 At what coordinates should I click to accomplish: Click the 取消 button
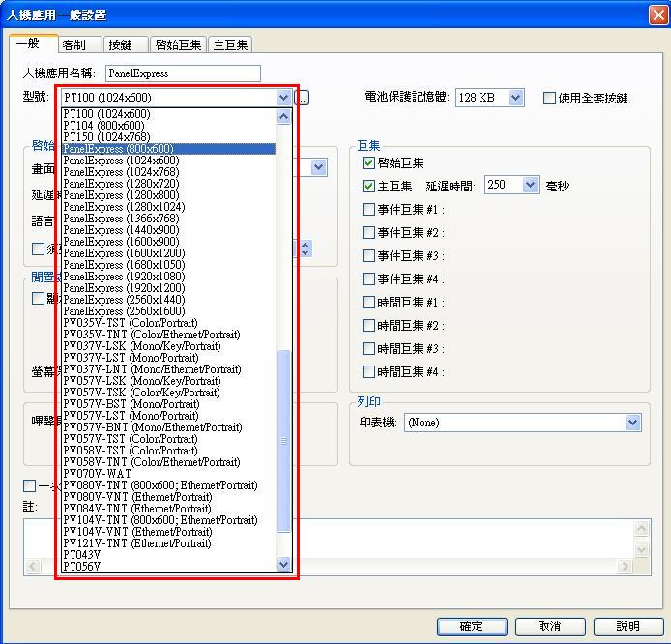point(550,627)
